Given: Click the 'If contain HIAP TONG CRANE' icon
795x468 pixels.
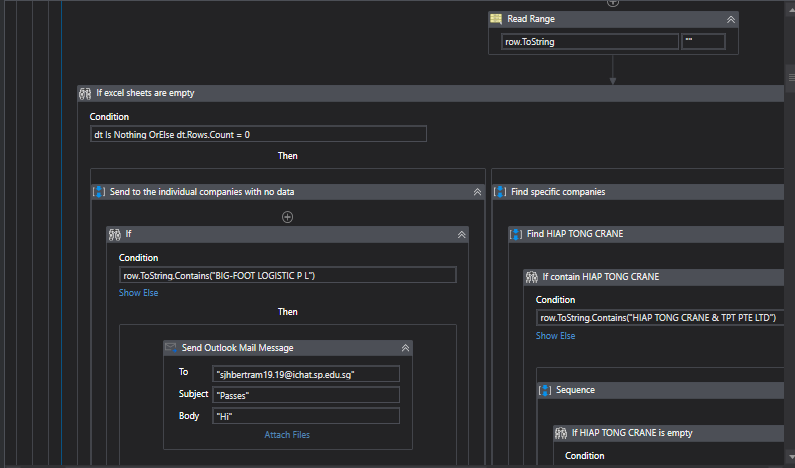Looking at the screenshot, I should click(532, 277).
